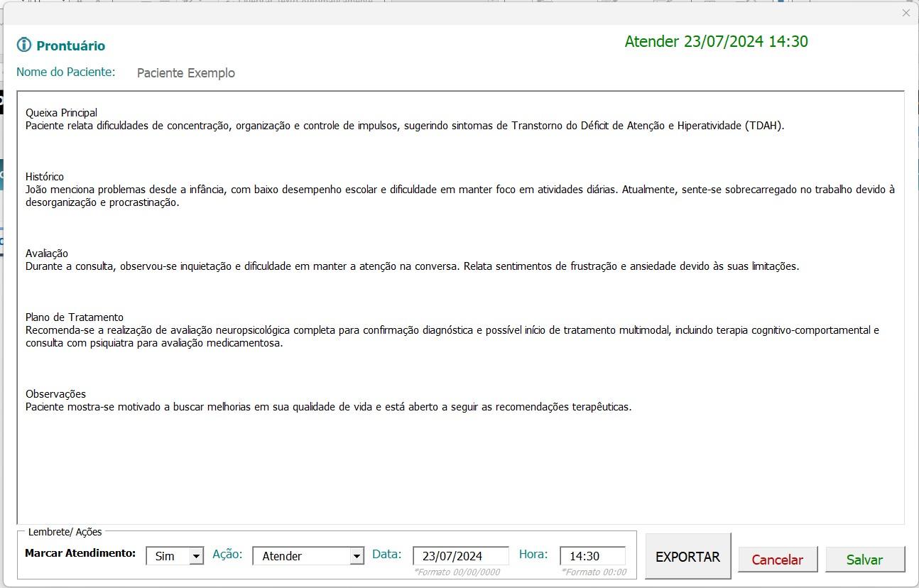Place cursor at 'Plano de Tratamento' heading

[75, 317]
